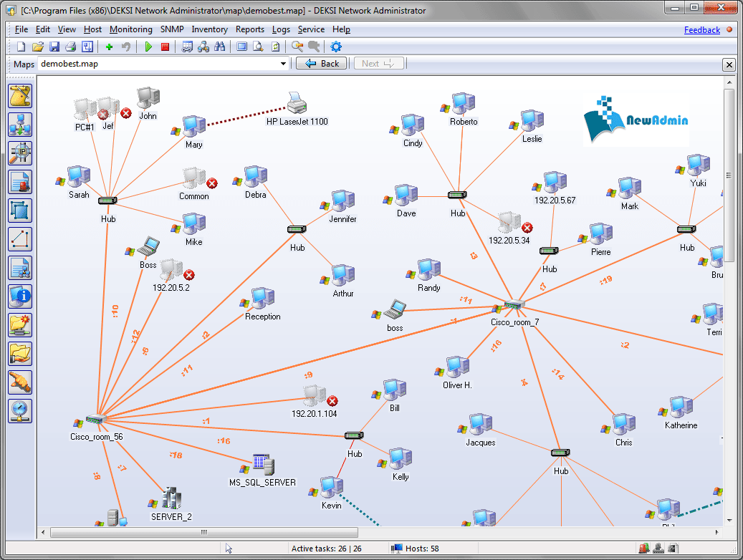Click the green Start monitoring play icon
This screenshot has width=743, height=560.
pyautogui.click(x=148, y=47)
